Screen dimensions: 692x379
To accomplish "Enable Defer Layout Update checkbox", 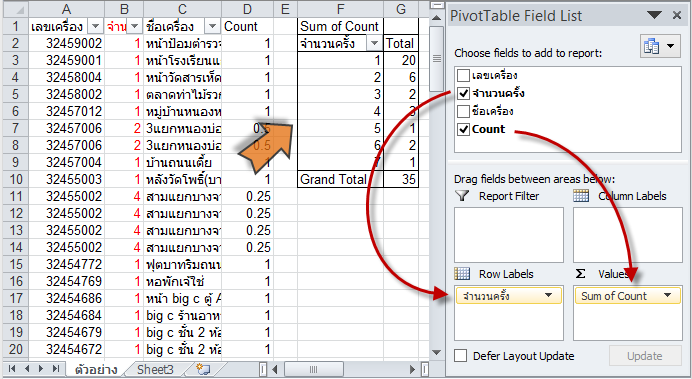I will (x=460, y=356).
